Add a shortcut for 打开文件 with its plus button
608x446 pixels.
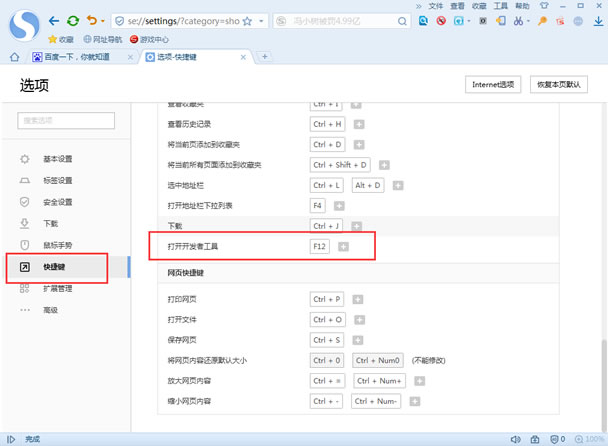[359, 320]
